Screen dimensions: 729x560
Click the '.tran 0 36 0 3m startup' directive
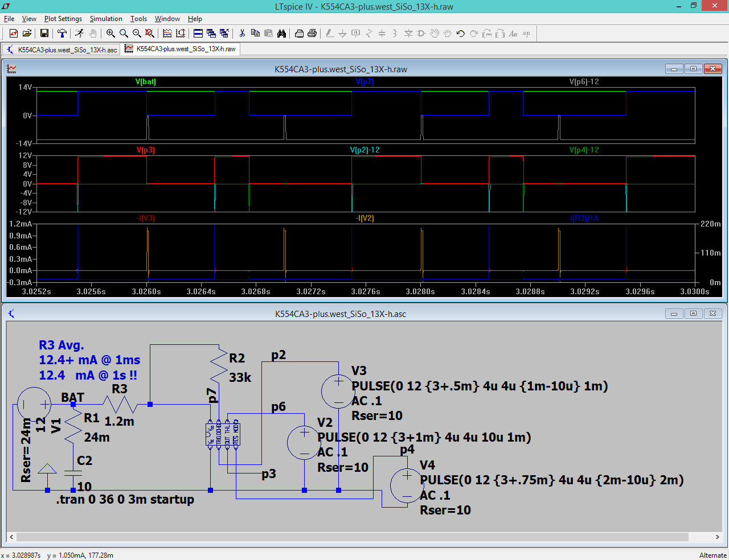tap(125, 500)
